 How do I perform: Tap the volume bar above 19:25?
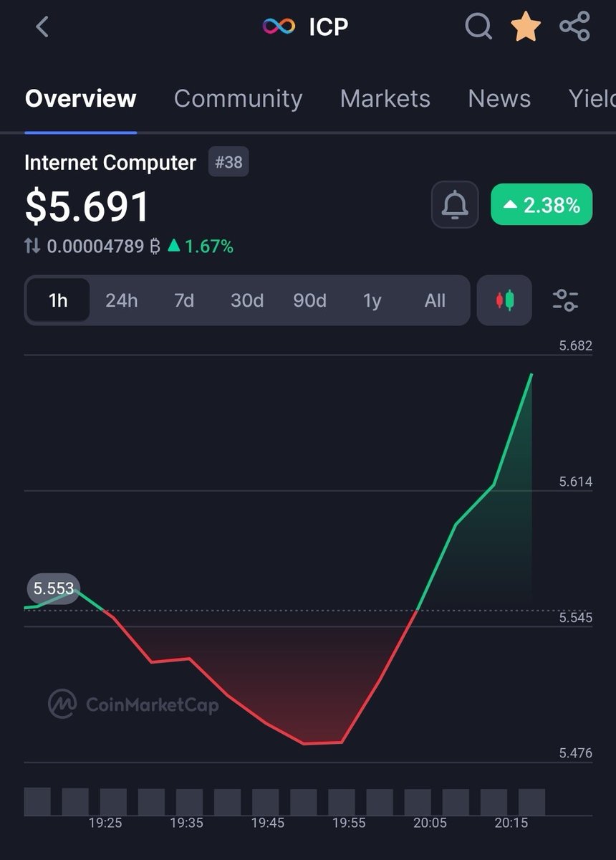pyautogui.click(x=113, y=802)
